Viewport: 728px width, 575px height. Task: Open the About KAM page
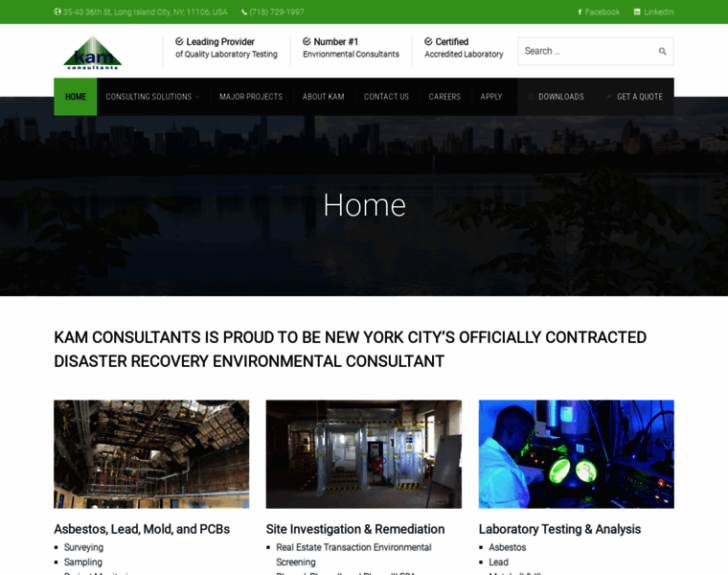pos(323,97)
